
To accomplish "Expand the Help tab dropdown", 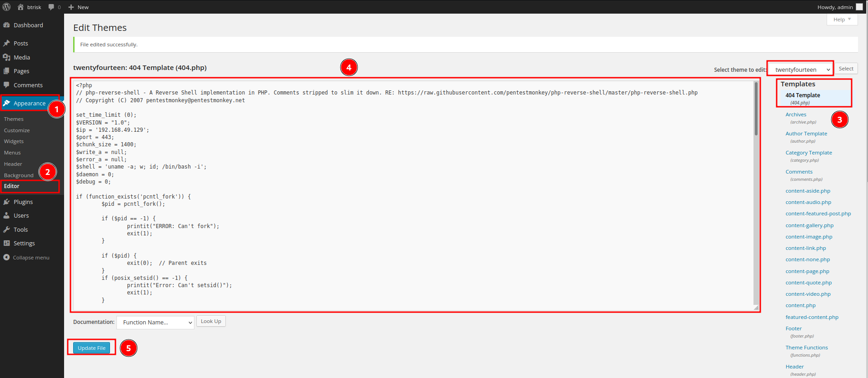I will (842, 20).
